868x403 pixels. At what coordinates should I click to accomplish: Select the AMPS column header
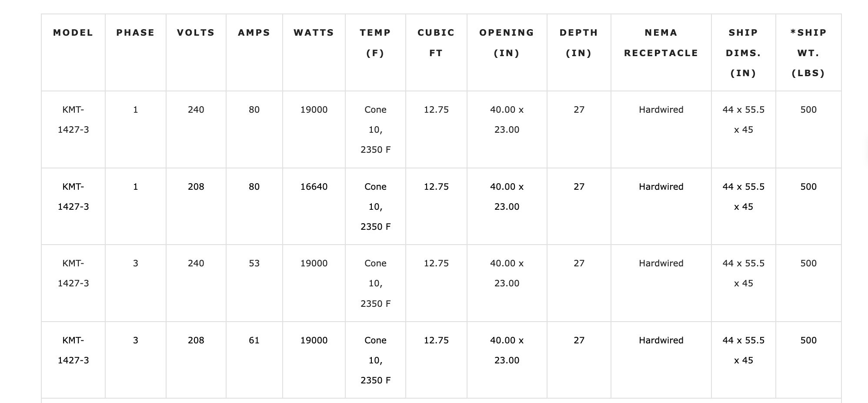click(254, 33)
